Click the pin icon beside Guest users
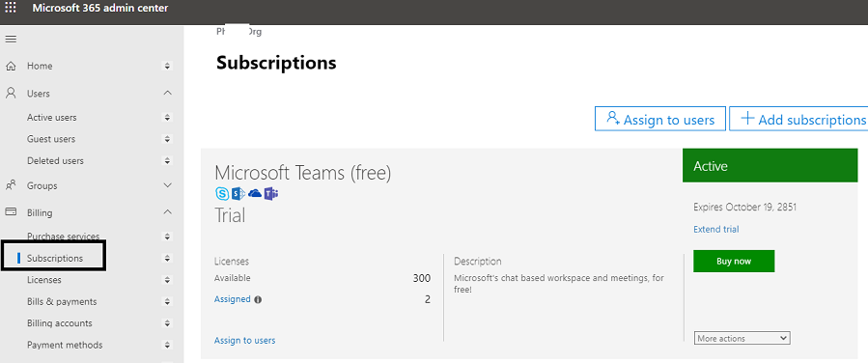The height and width of the screenshot is (363, 868). (167, 139)
